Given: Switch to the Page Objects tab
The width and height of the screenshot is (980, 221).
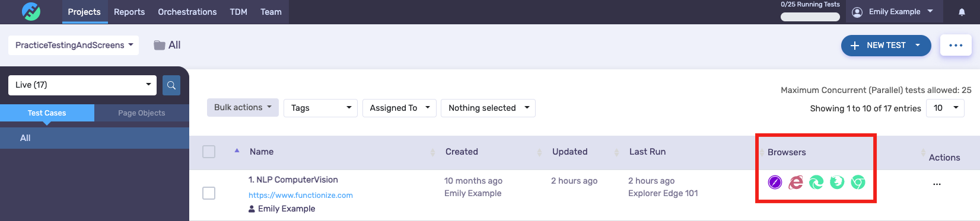Looking at the screenshot, I should click(142, 113).
